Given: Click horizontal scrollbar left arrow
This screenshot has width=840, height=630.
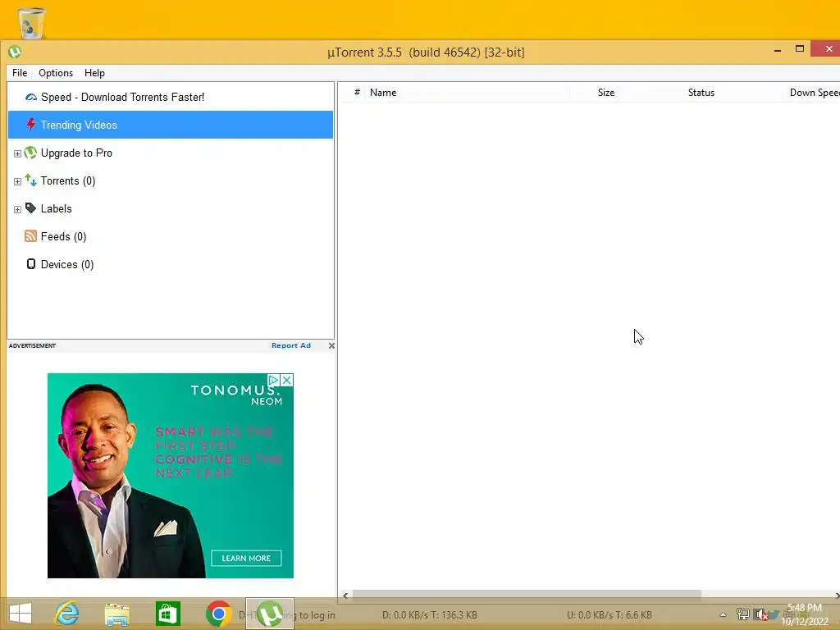Looking at the screenshot, I should click(345, 596).
